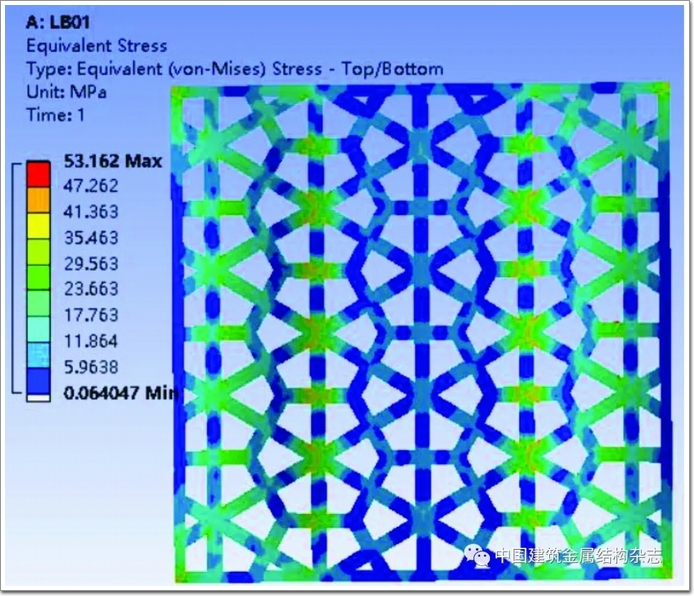
Task: Click the white band at the legend bottom
Action: click(37, 396)
